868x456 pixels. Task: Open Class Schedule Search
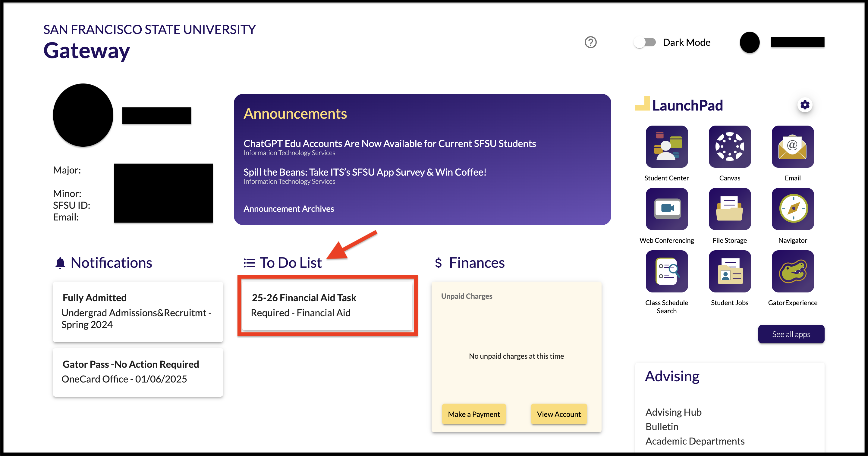pyautogui.click(x=666, y=271)
